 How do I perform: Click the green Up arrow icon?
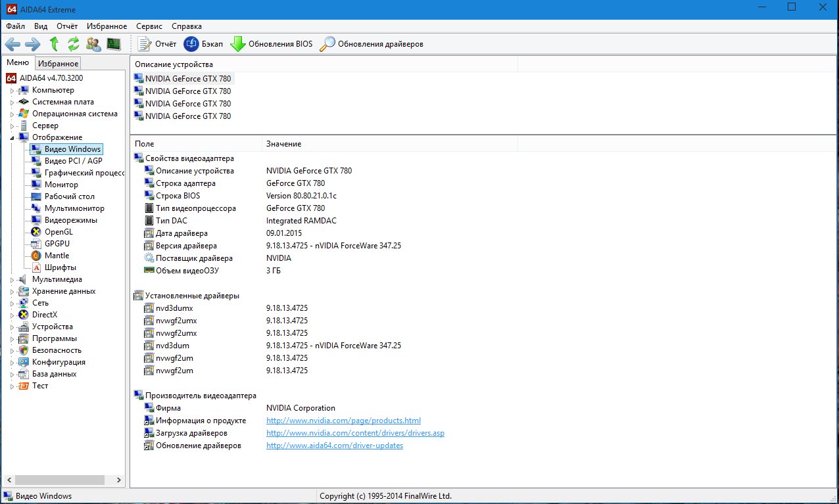(55, 44)
